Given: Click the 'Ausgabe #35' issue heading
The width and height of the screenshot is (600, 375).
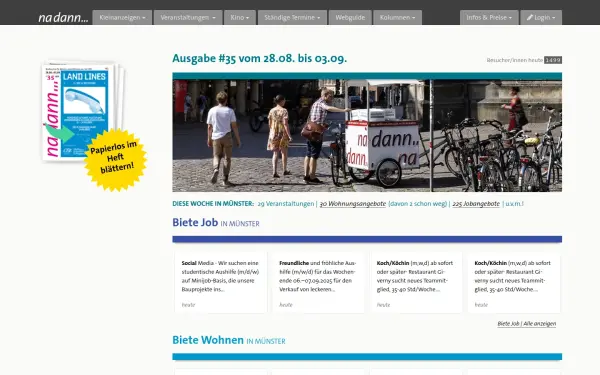Looking at the screenshot, I should 259,59.
